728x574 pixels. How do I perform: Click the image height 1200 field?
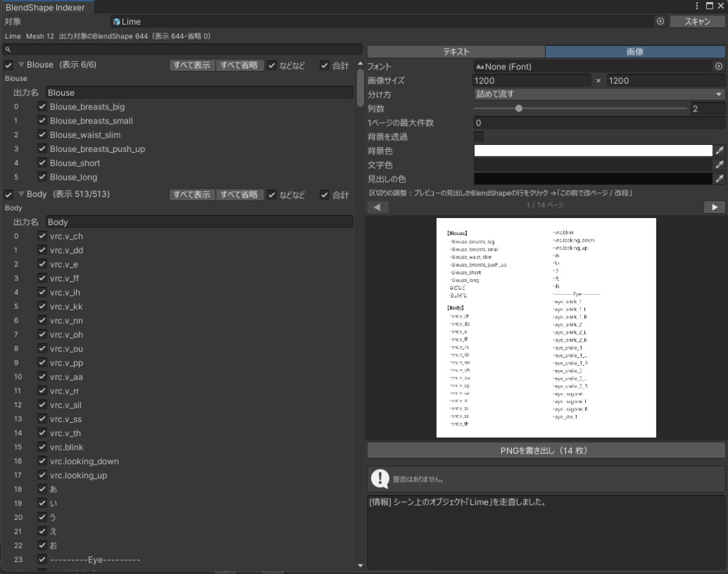[x=666, y=80]
